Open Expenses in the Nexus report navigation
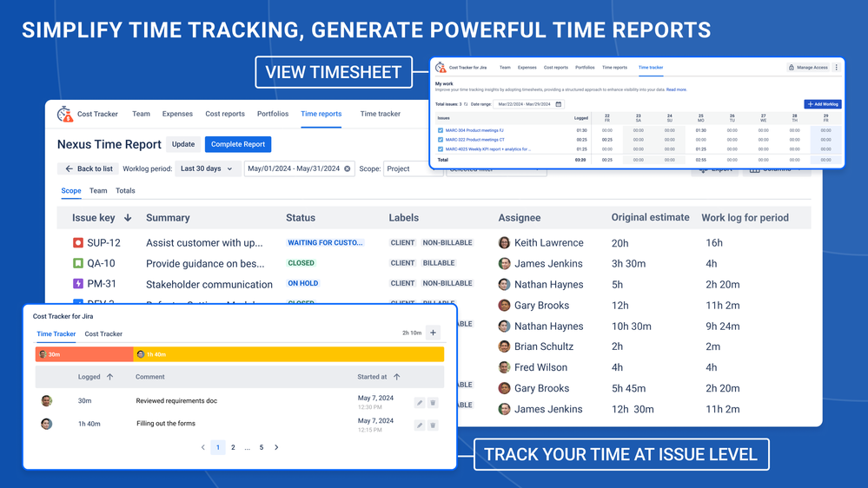 click(x=177, y=114)
